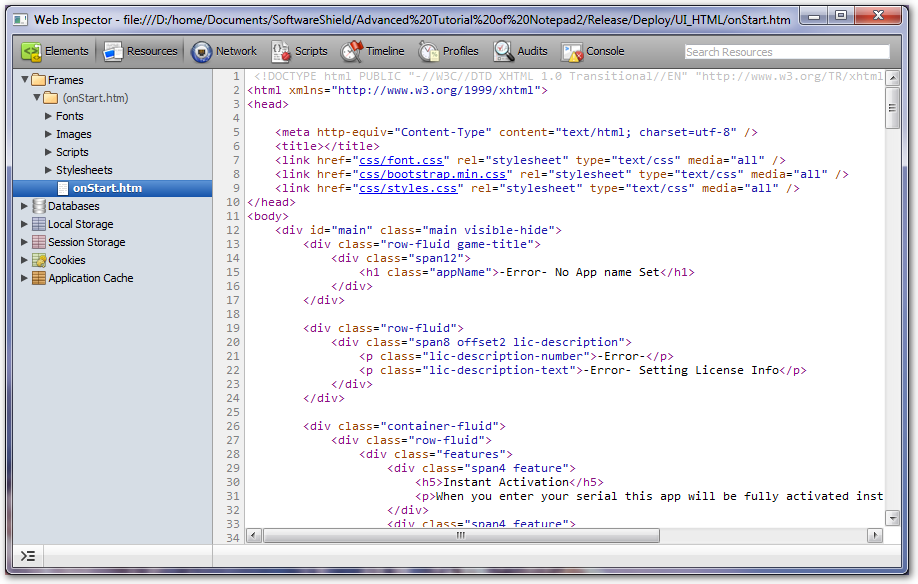Click the Cookies icon
Image resolution: width=918 pixels, height=584 pixels.
coord(39,260)
